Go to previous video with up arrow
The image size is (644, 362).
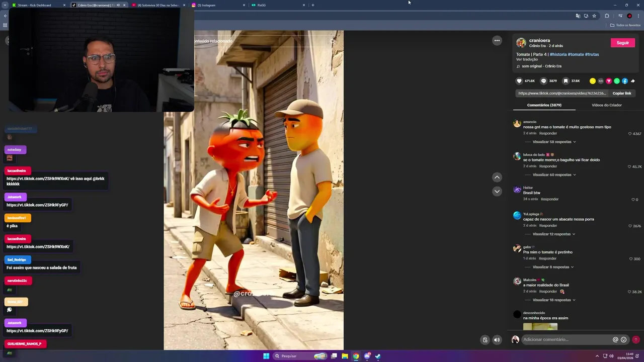coord(497,177)
